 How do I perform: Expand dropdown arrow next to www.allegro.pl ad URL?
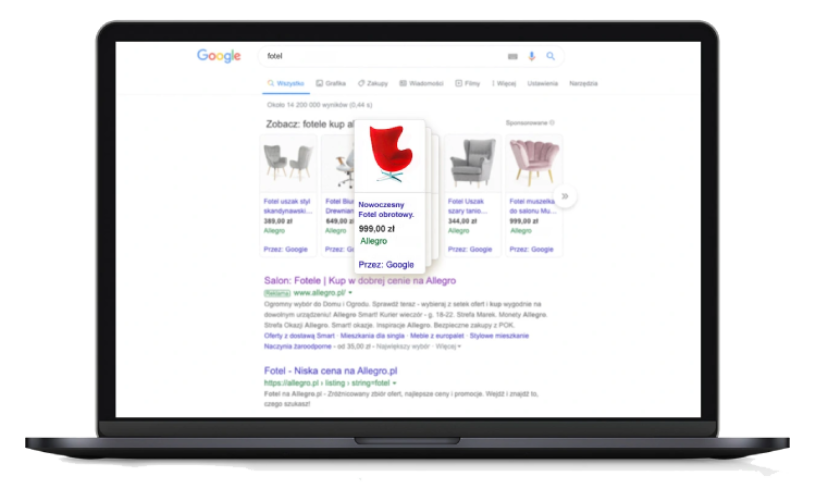pos(350,293)
